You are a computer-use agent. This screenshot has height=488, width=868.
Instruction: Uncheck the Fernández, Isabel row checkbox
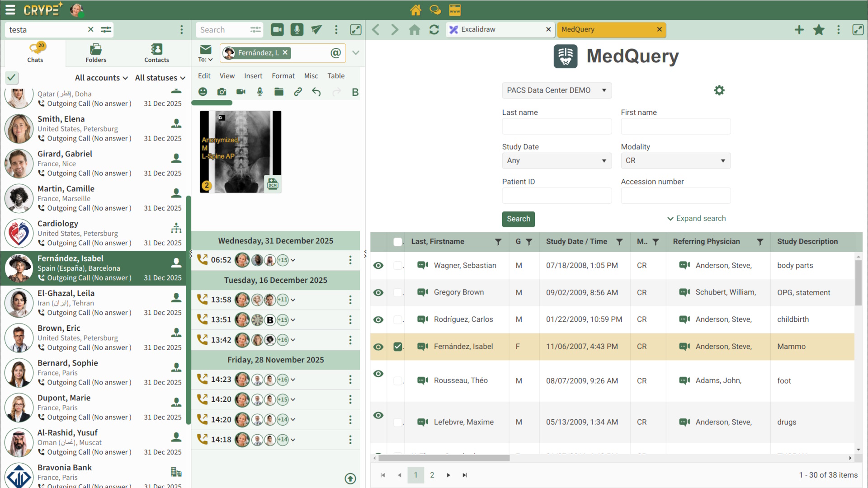pyautogui.click(x=397, y=347)
